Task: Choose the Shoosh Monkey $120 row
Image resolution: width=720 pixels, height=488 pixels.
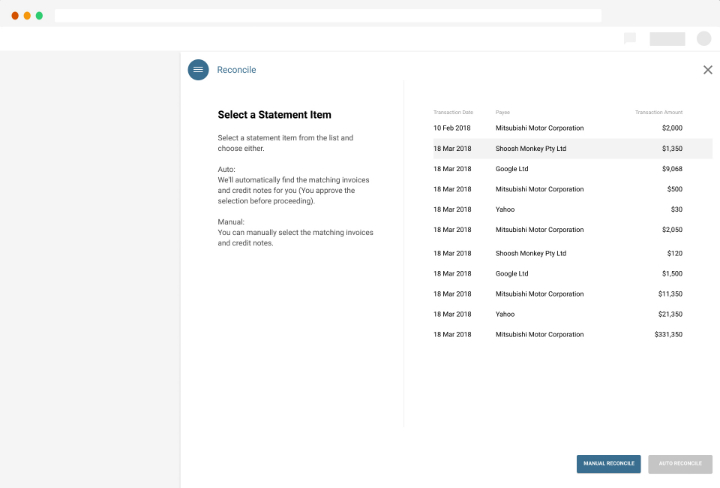Action: coord(558,253)
